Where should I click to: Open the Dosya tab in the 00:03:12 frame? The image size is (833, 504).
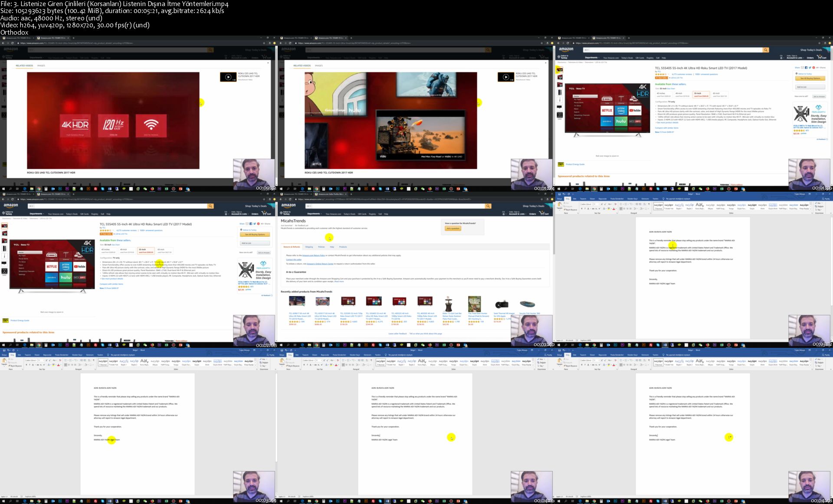pos(559,199)
